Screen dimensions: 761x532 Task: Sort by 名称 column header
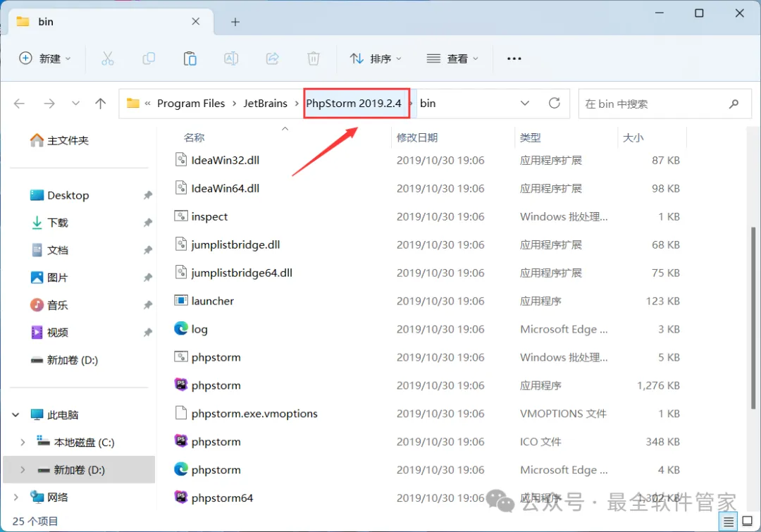click(x=194, y=138)
